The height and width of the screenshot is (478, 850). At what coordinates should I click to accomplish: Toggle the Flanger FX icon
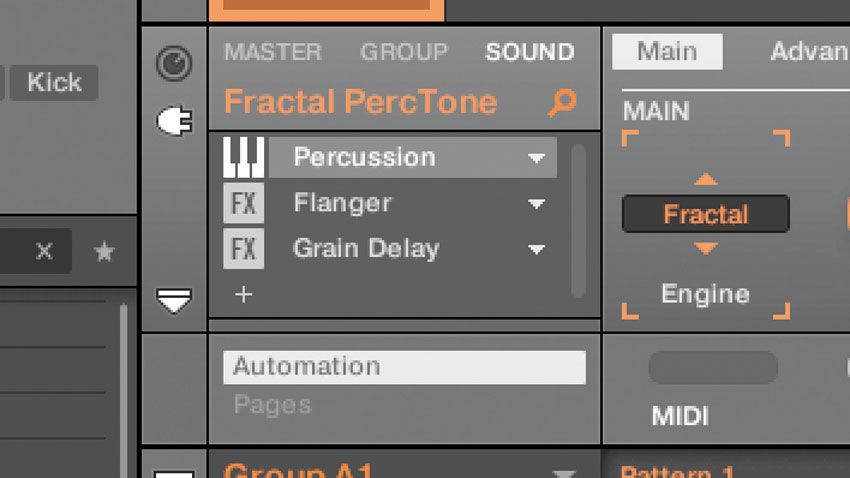tap(243, 203)
